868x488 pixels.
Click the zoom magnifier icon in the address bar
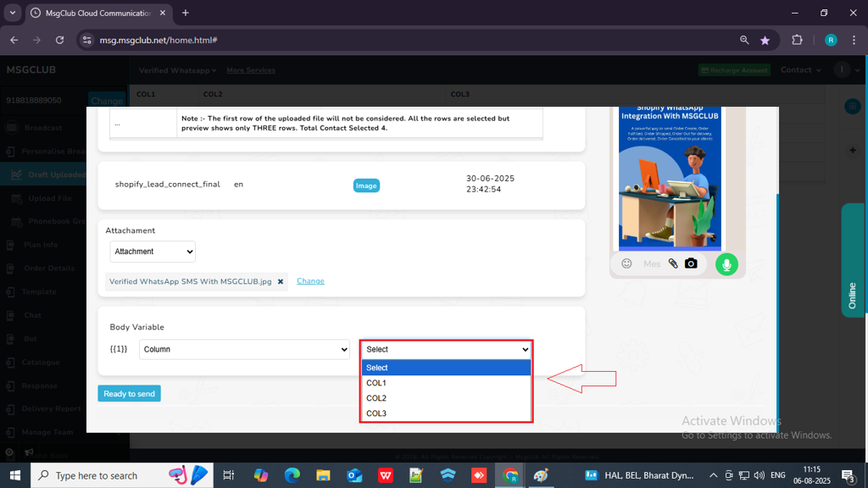(x=744, y=40)
